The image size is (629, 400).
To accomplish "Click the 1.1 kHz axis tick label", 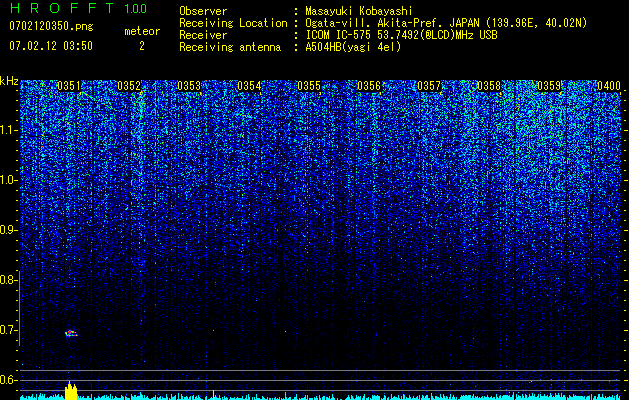I will pyautogui.click(x=9, y=130).
